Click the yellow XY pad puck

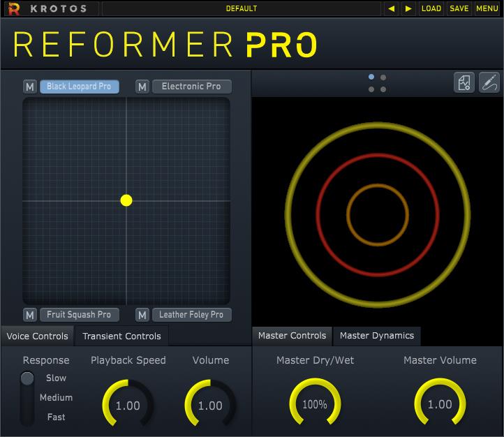(126, 200)
